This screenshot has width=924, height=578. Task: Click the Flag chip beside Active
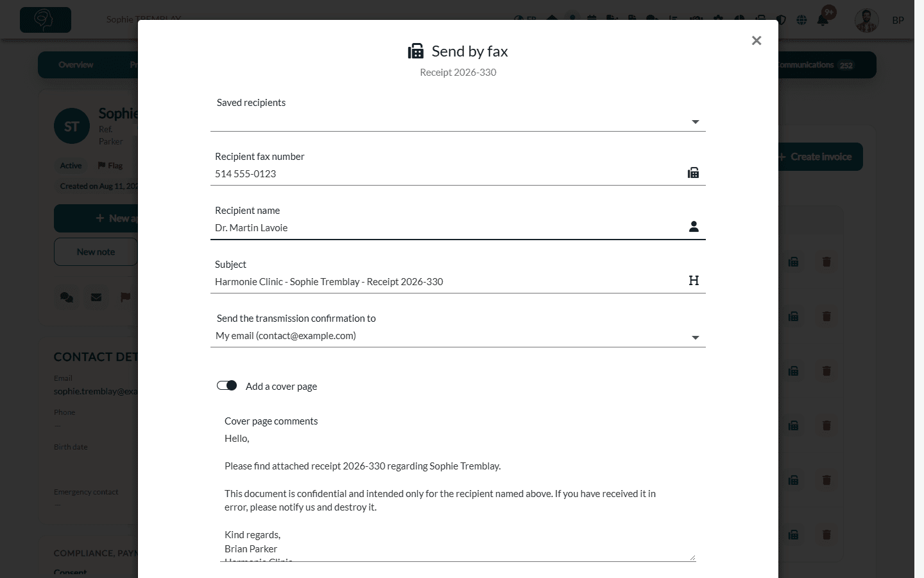(110, 166)
